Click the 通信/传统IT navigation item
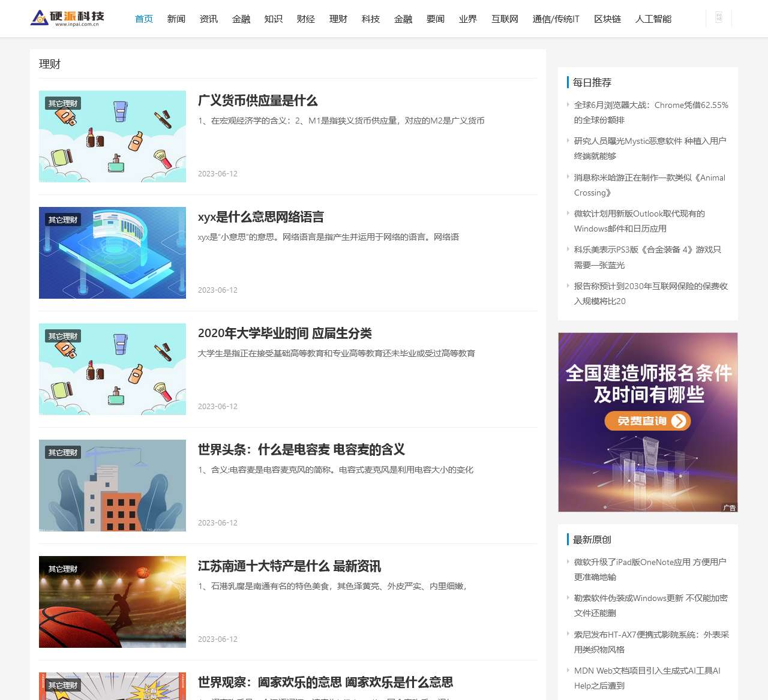This screenshot has width=768, height=700. point(556,19)
